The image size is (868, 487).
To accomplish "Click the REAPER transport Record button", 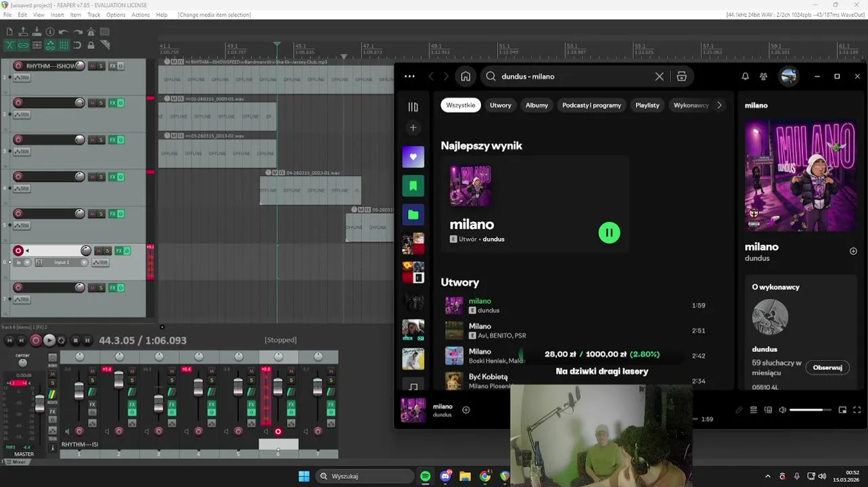I will click(x=36, y=340).
